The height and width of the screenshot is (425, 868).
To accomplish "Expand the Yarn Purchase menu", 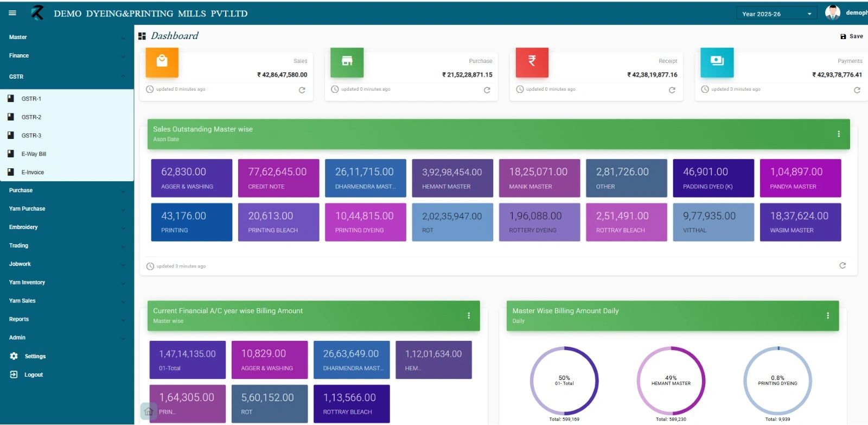I will pos(67,209).
